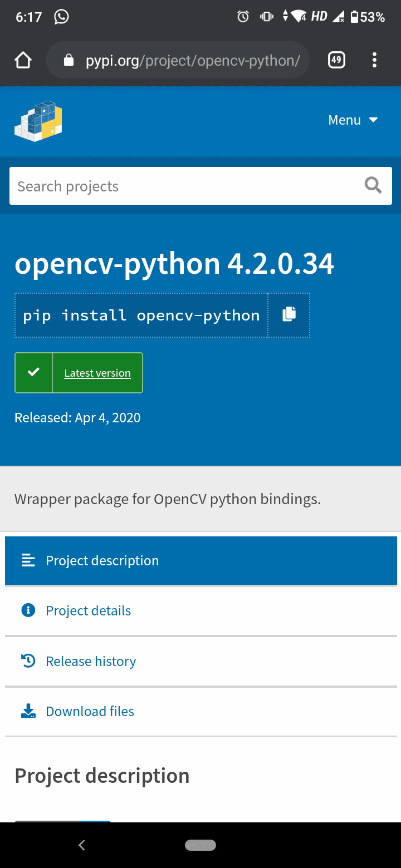Tap the green checkmark icon
The height and width of the screenshot is (868, 401).
[x=33, y=372]
